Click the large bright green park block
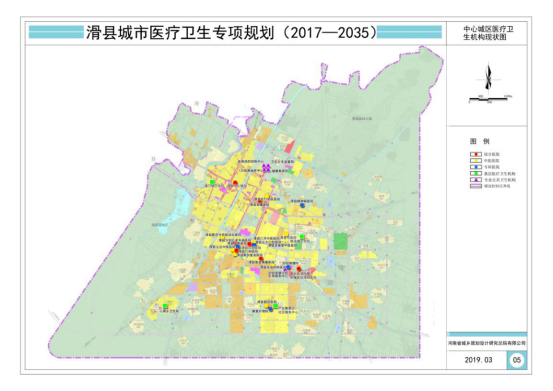 point(341,242)
